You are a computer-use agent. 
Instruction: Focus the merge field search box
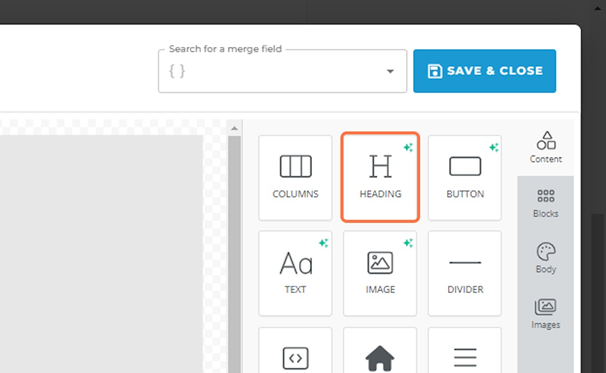click(x=283, y=71)
